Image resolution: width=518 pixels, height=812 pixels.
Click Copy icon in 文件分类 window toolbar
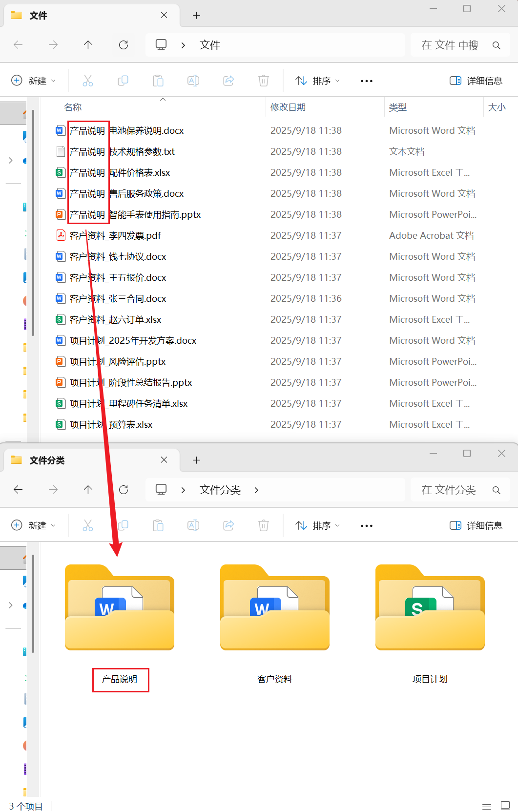pyautogui.click(x=123, y=525)
